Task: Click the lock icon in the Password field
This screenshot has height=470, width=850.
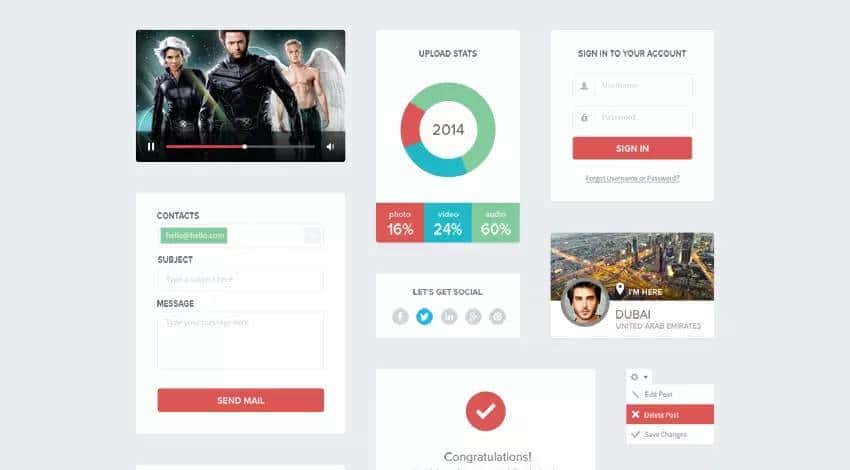Action: pos(584,117)
